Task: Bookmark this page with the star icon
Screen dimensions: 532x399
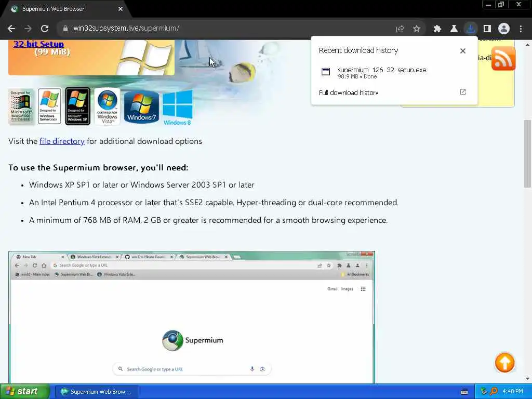Action: (417, 29)
